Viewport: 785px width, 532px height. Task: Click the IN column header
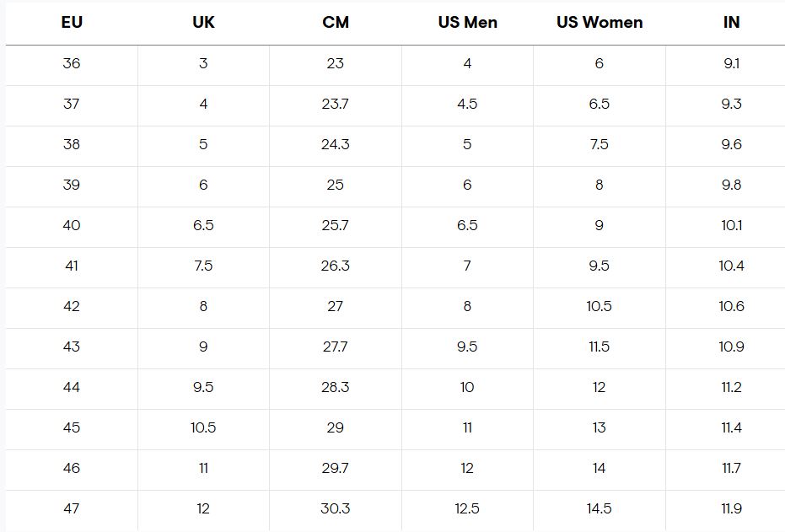731,23
